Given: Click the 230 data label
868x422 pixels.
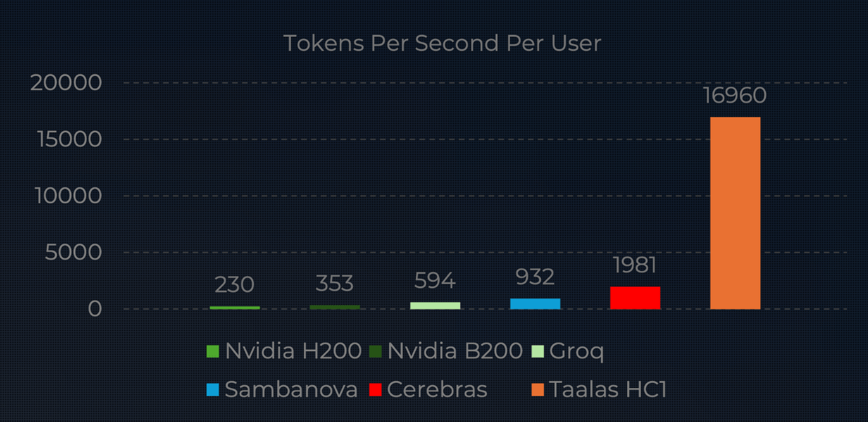Looking at the screenshot, I should tap(235, 285).
